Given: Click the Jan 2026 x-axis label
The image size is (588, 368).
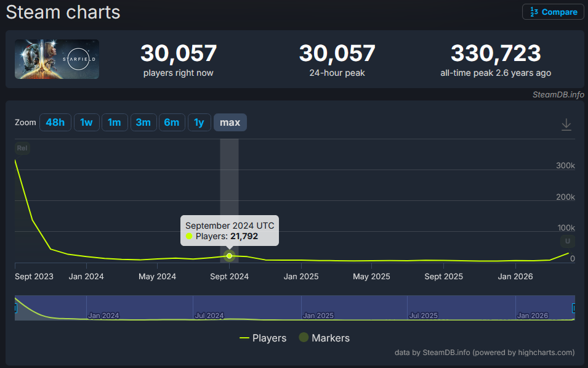Looking at the screenshot, I should click(515, 276).
